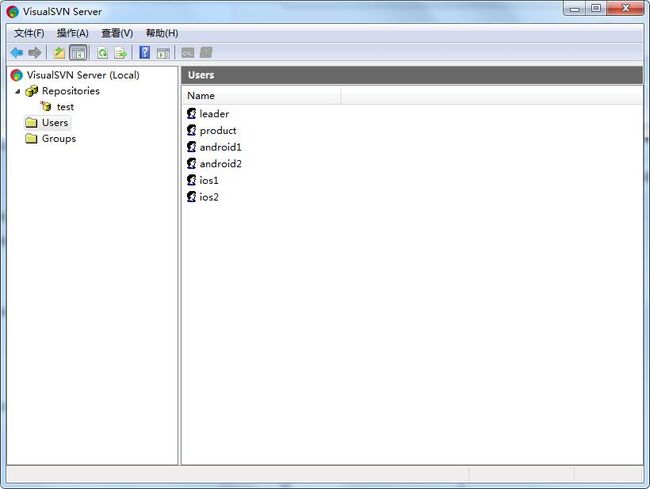Click the Export List toolbar icon
Viewport: 650px width, 489px height.
pyautogui.click(x=121, y=53)
